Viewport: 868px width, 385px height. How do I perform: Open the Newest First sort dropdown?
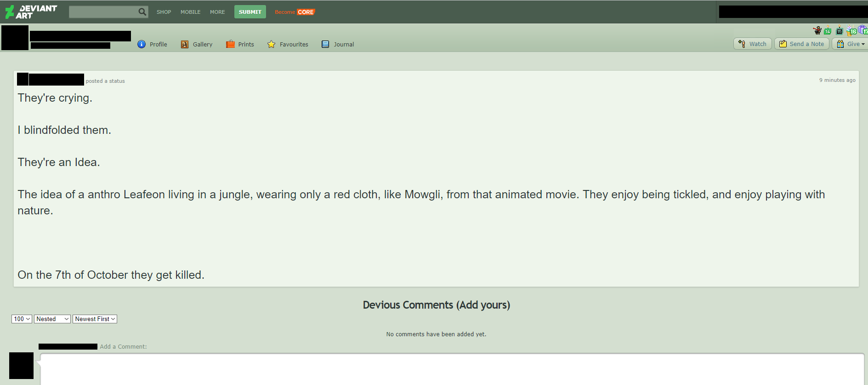click(95, 319)
